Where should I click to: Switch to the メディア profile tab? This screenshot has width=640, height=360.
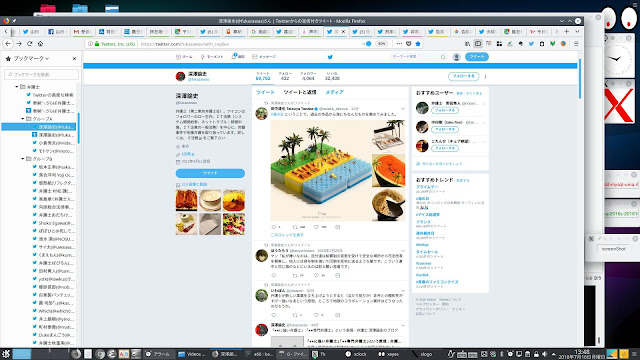tap(334, 92)
